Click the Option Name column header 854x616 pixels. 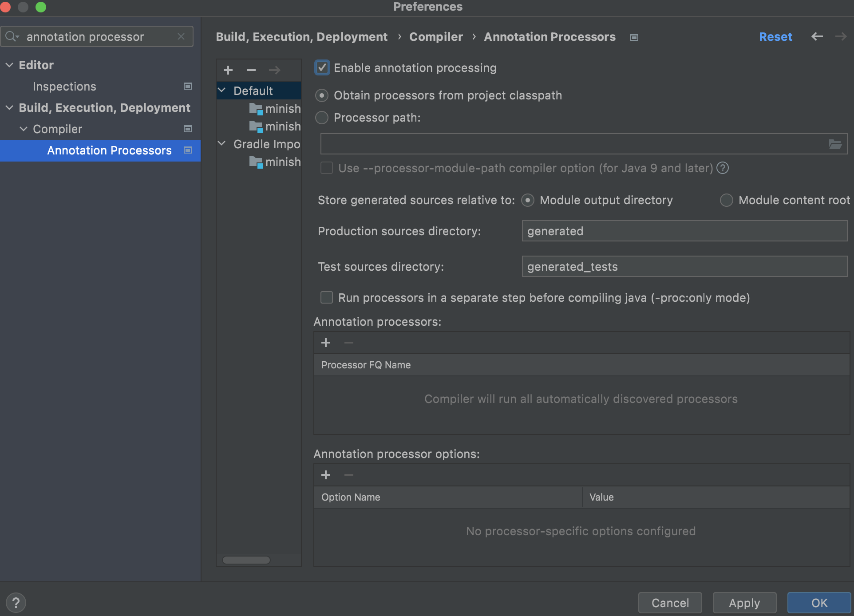[448, 497]
